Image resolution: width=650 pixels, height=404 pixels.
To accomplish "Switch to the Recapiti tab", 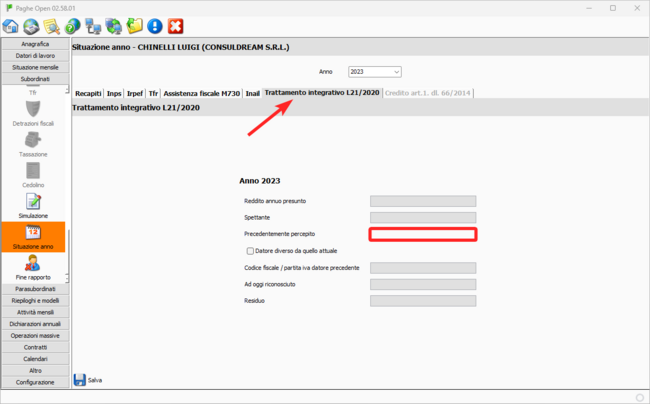I will click(x=88, y=93).
